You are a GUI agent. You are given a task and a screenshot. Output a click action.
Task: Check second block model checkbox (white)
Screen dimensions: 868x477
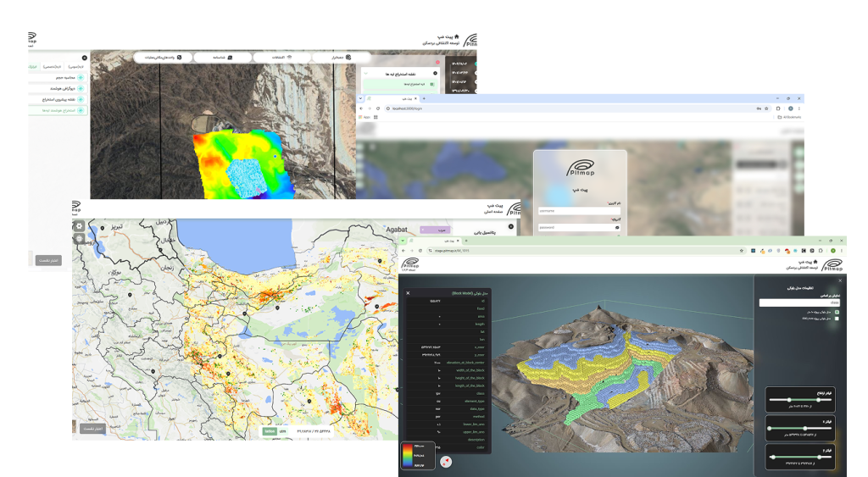[837, 319]
